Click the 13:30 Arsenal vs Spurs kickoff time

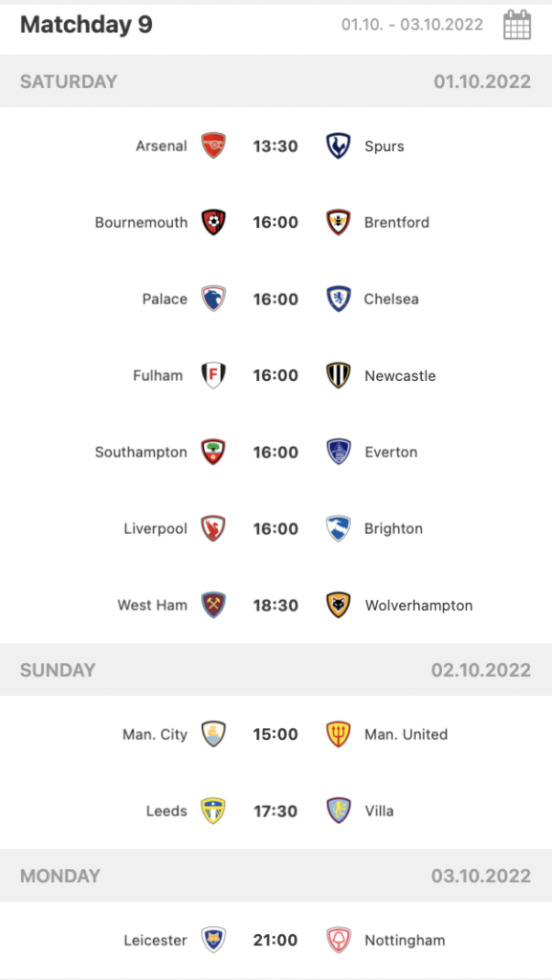click(x=276, y=146)
